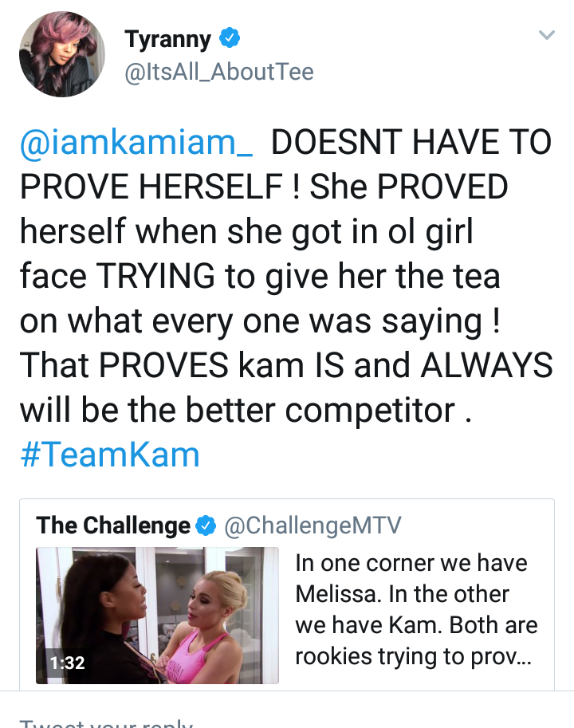The width and height of the screenshot is (574, 728).
Task: Click the 1:32 video duration badge
Action: (x=68, y=663)
